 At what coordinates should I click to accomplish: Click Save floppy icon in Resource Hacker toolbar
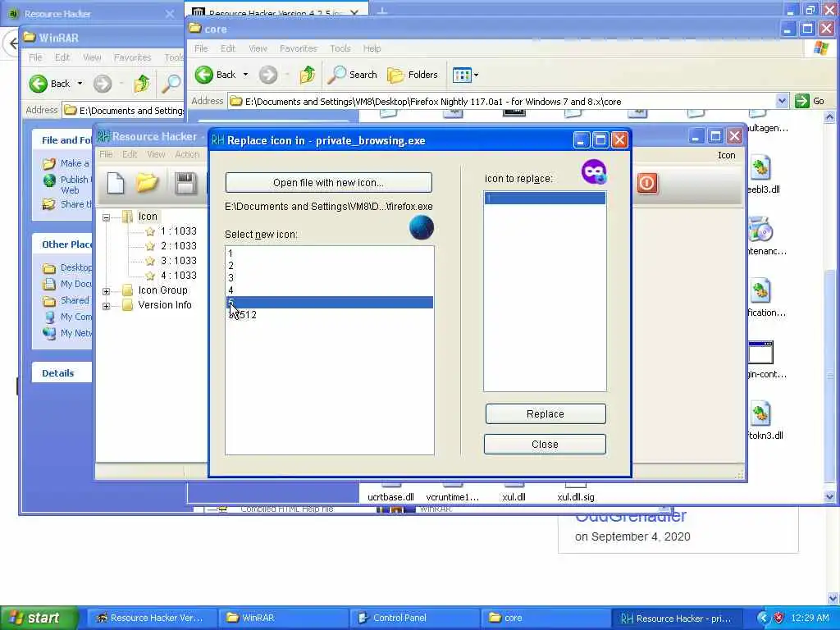(x=185, y=183)
